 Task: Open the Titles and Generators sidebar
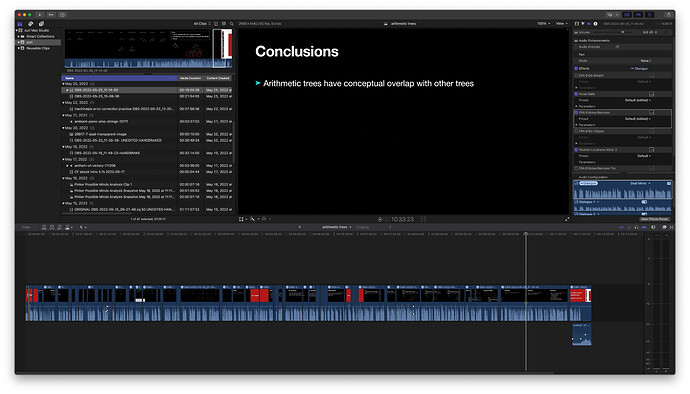pos(41,24)
